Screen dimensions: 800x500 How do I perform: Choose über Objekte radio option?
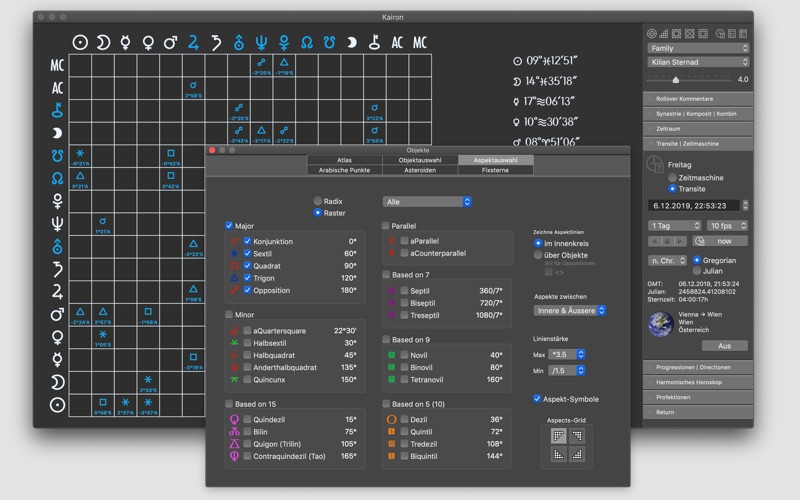[538, 255]
